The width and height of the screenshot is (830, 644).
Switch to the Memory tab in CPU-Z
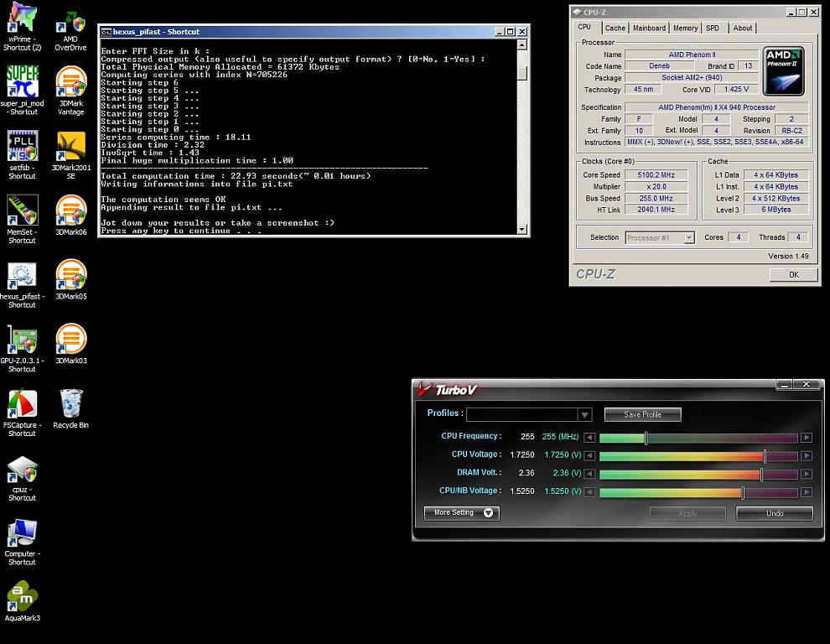click(686, 28)
